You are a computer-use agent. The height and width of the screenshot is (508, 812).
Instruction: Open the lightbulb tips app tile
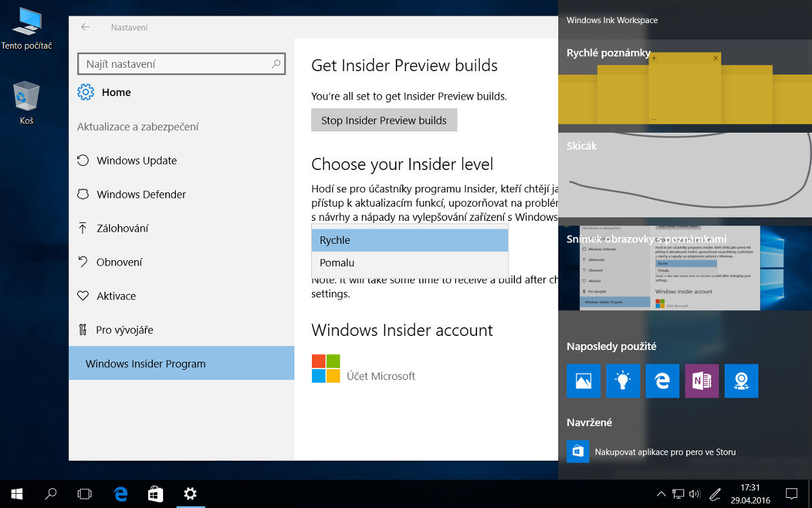(623, 381)
